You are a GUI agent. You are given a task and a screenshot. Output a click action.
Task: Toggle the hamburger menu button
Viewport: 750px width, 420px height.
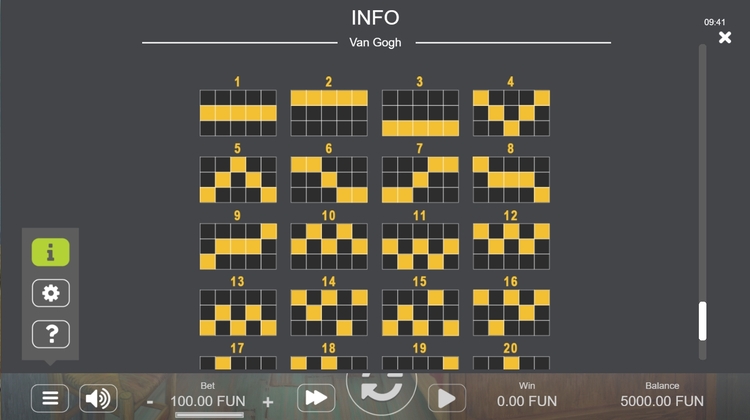50,398
